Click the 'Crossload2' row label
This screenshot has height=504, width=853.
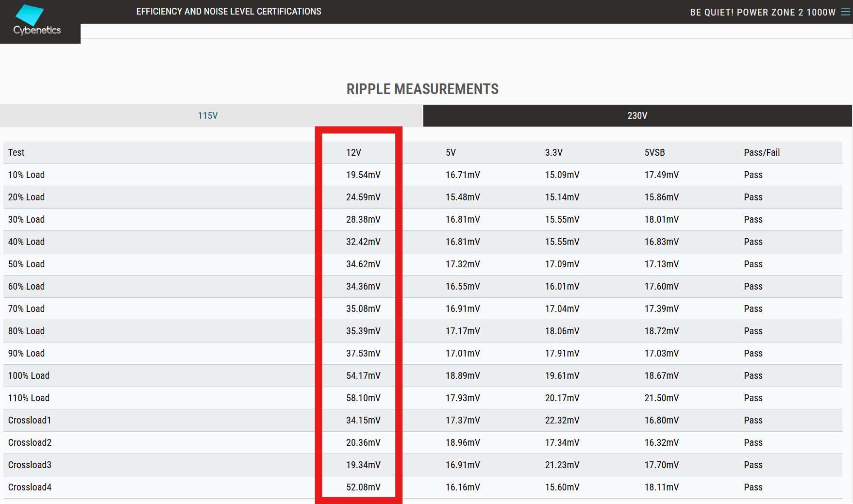(30, 442)
